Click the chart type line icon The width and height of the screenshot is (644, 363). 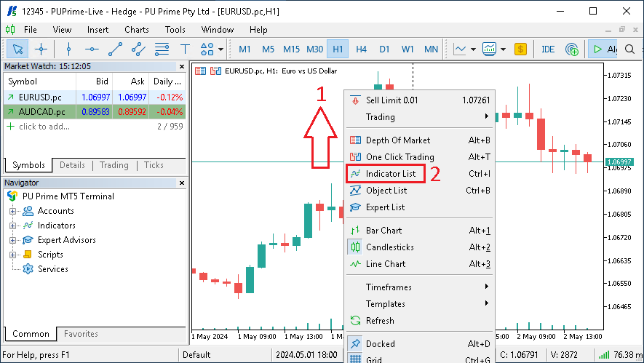coord(460,49)
